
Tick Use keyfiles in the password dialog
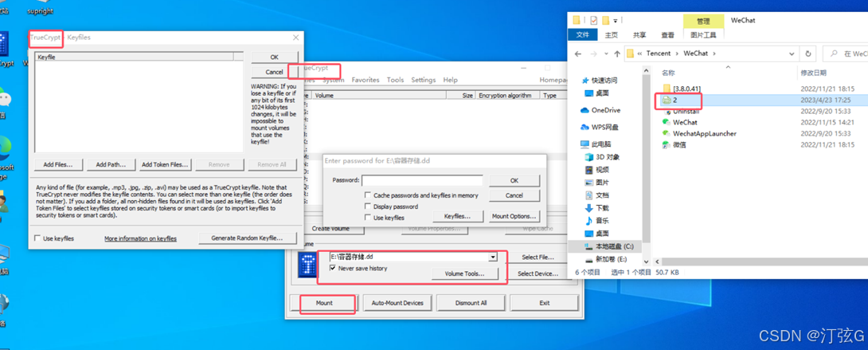(x=368, y=218)
